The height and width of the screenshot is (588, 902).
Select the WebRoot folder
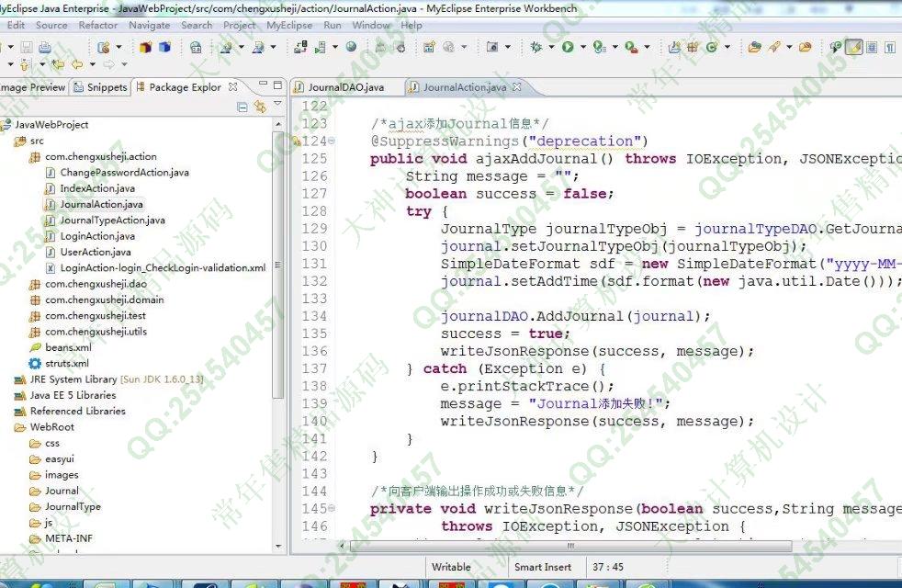click(51, 427)
